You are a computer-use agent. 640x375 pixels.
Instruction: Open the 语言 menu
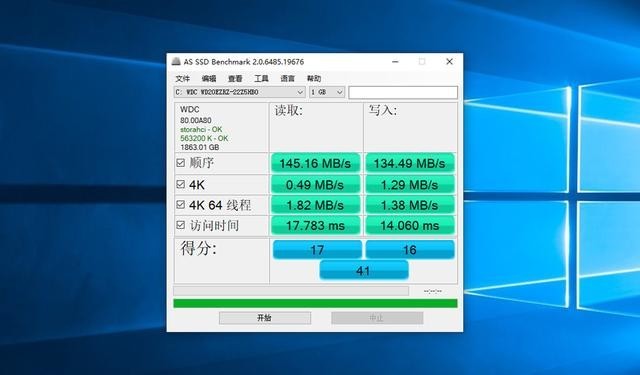click(x=287, y=79)
